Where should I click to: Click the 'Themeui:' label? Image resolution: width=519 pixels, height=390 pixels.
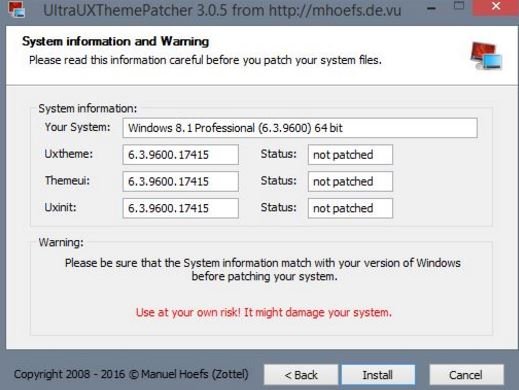click(x=67, y=181)
